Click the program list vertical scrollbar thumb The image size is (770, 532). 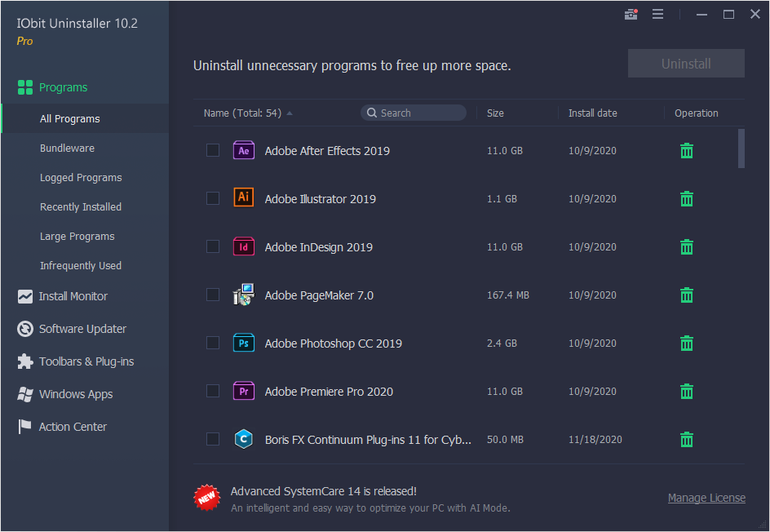[x=741, y=149]
